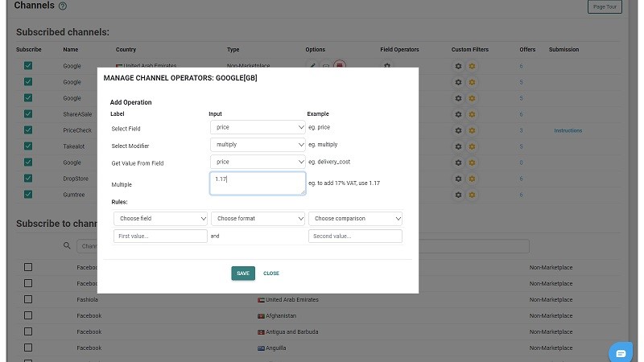The image size is (644, 362).
Task: Click the Custom Filters column header
Action: point(470,50)
